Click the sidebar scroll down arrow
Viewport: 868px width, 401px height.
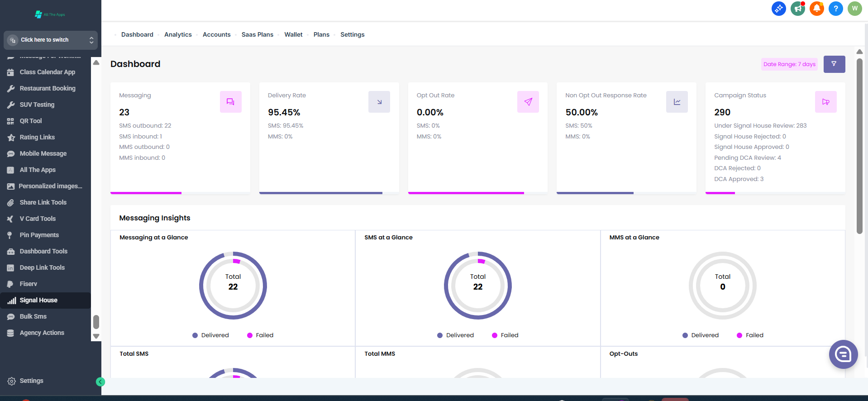pos(96,336)
